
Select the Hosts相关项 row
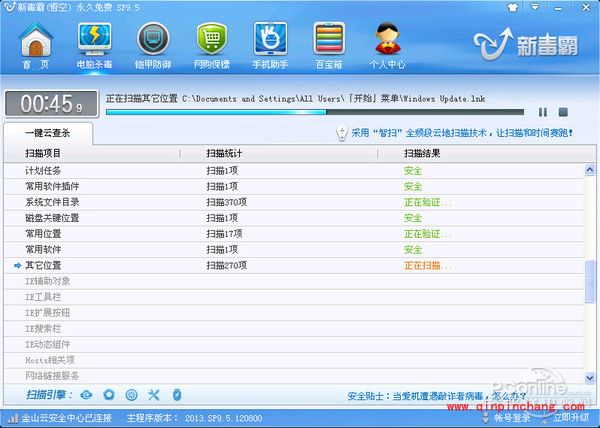(x=294, y=360)
